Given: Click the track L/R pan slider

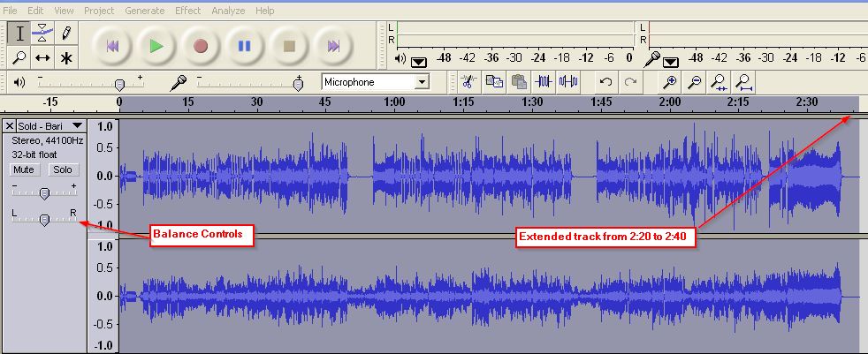Looking at the screenshot, I should [x=44, y=220].
